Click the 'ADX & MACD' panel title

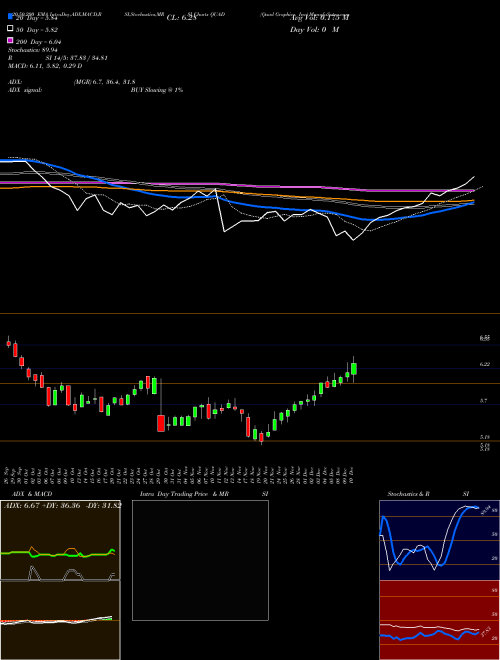(32, 494)
